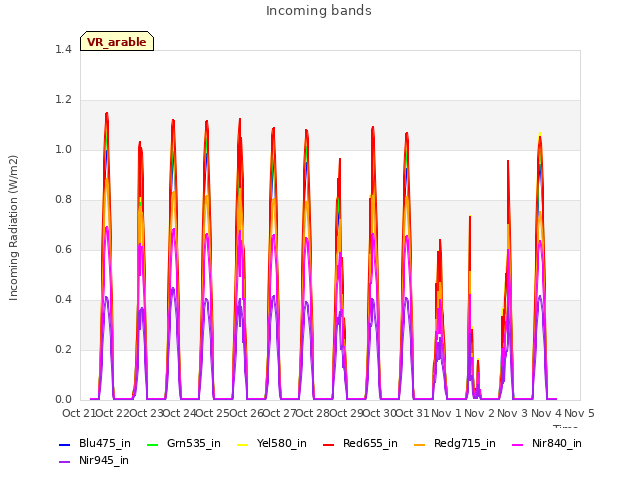Click the 0.2 y-axis tick label
The height and width of the screenshot is (480, 640).
click(63, 350)
